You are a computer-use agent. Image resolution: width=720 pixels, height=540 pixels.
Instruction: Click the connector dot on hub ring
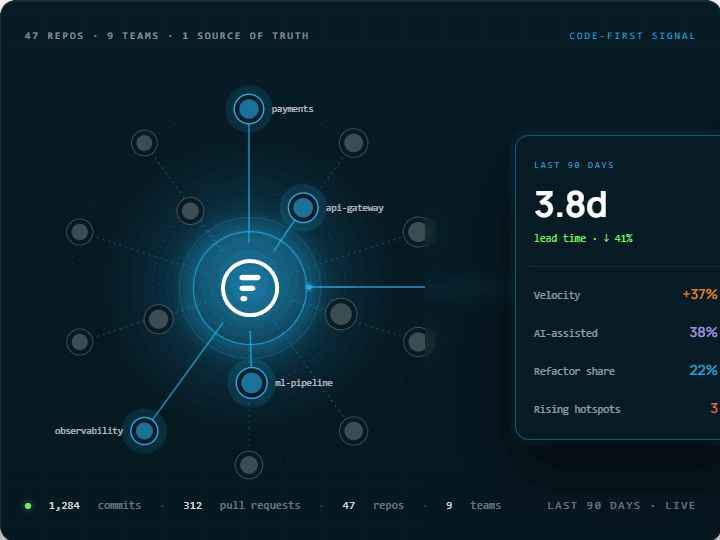click(309, 287)
